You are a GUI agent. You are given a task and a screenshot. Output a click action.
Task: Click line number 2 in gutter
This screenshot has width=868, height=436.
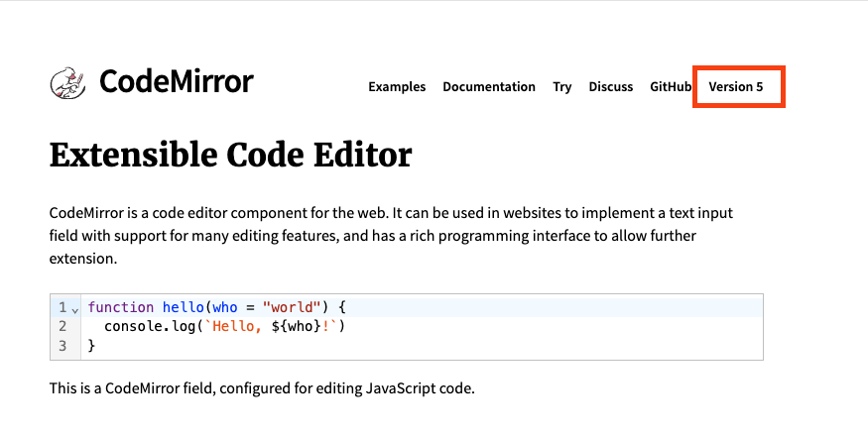click(62, 326)
